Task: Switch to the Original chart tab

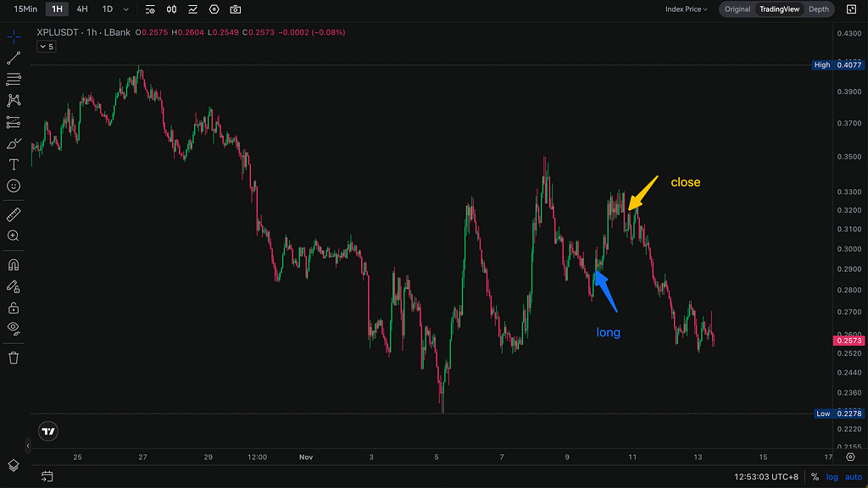Action: click(x=737, y=9)
